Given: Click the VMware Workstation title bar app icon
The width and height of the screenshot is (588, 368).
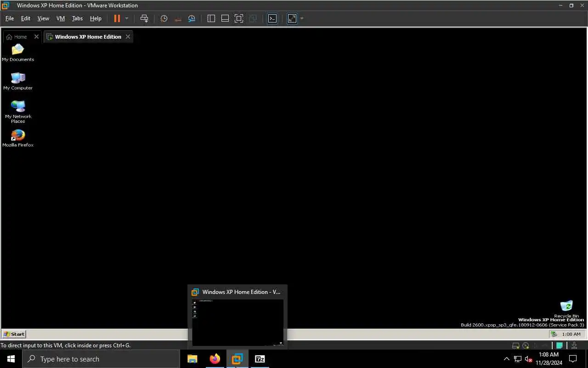Looking at the screenshot, I should (6, 6).
